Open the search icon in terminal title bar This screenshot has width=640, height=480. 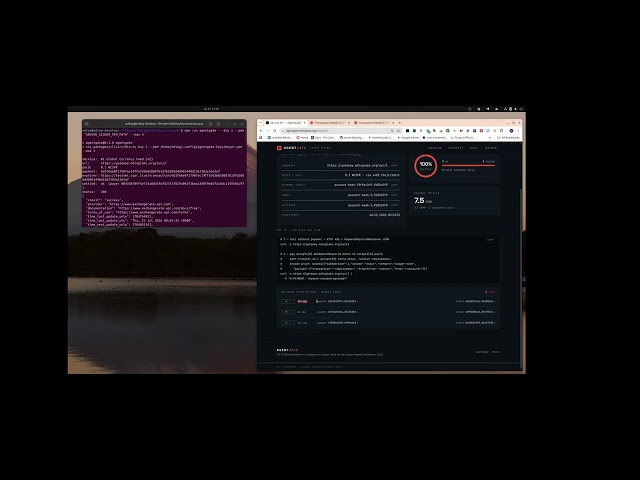pyautogui.click(x=211, y=124)
